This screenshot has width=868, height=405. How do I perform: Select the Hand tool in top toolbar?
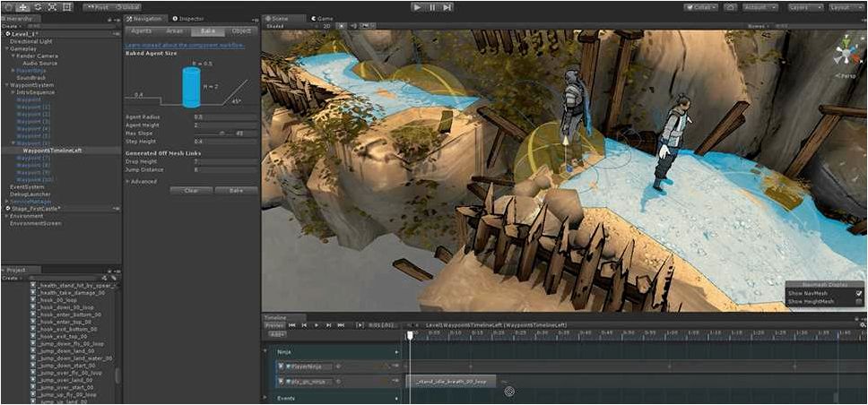point(9,7)
